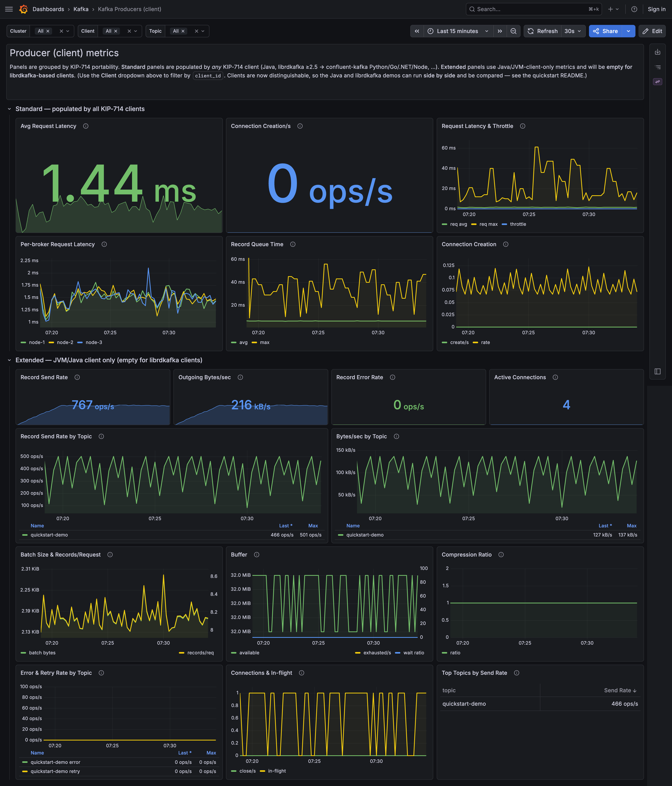Click the Grafana logo icon
Screen dimensions: 672x786
tap(24, 9)
